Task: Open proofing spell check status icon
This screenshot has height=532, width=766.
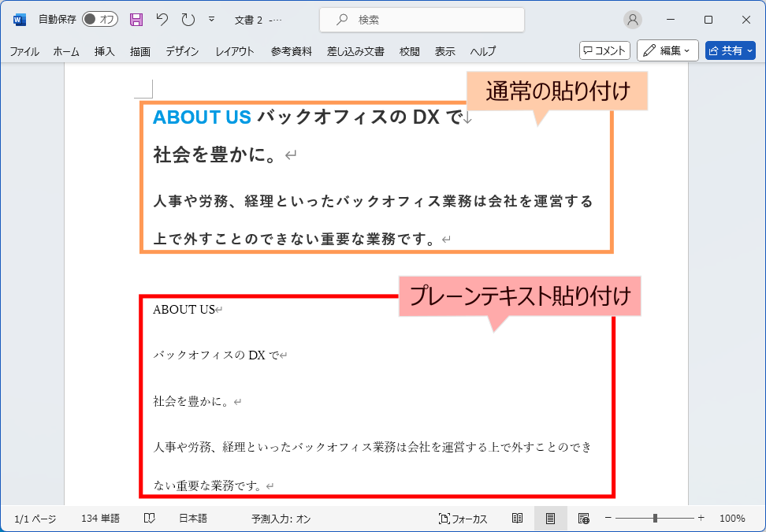Action: point(149,519)
